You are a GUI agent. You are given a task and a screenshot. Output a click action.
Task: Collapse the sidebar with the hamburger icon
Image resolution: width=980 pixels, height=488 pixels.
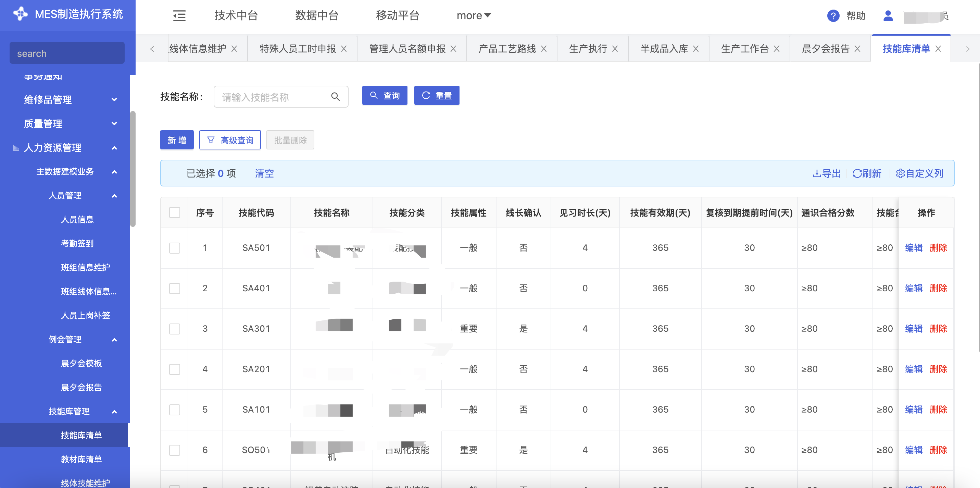tap(179, 16)
